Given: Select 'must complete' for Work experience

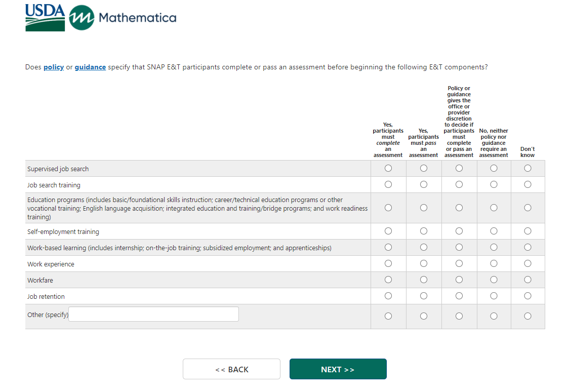Looking at the screenshot, I should [388, 263].
